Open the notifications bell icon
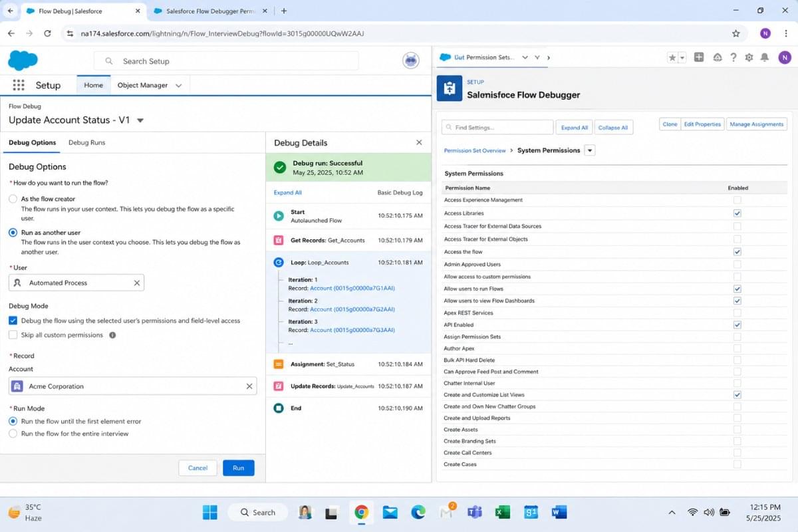Viewport: 798px width, 532px height. click(x=766, y=58)
